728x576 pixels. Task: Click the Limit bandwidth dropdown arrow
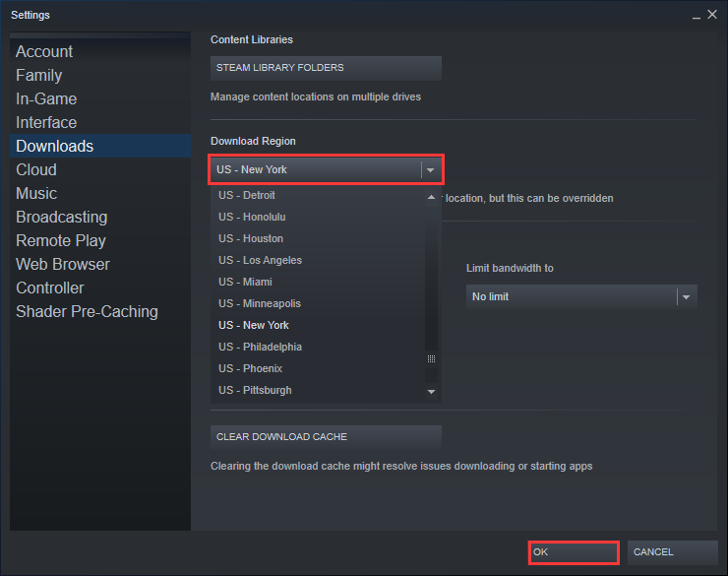pos(687,296)
